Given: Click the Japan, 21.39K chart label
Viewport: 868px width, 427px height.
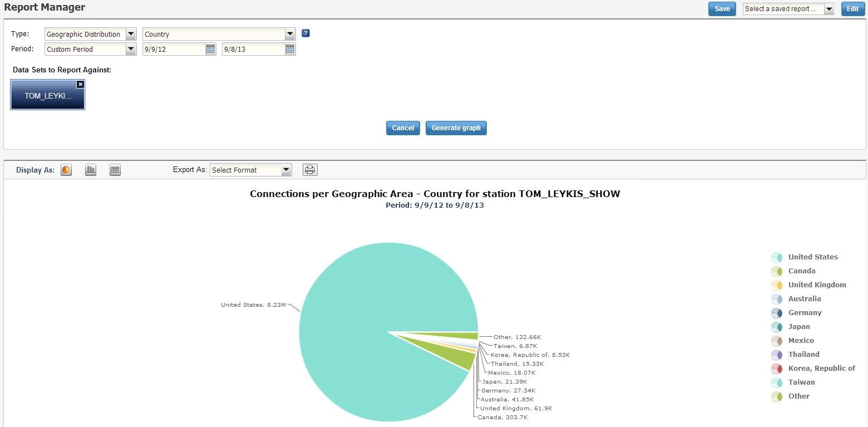Looking at the screenshot, I should 505,381.
